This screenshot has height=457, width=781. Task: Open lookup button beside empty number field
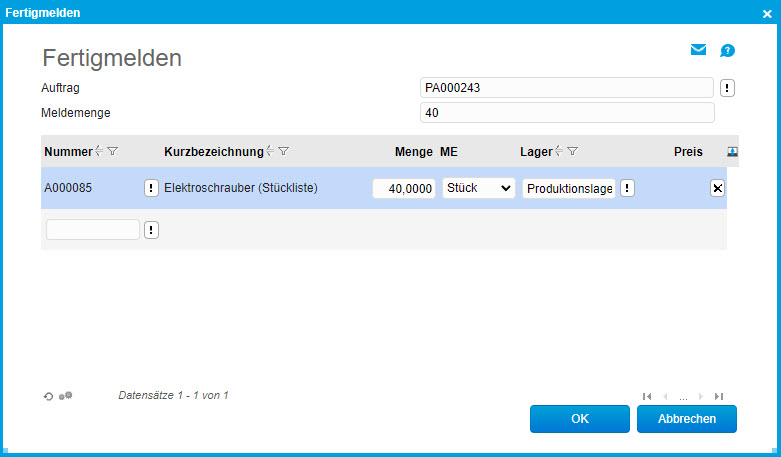[151, 230]
